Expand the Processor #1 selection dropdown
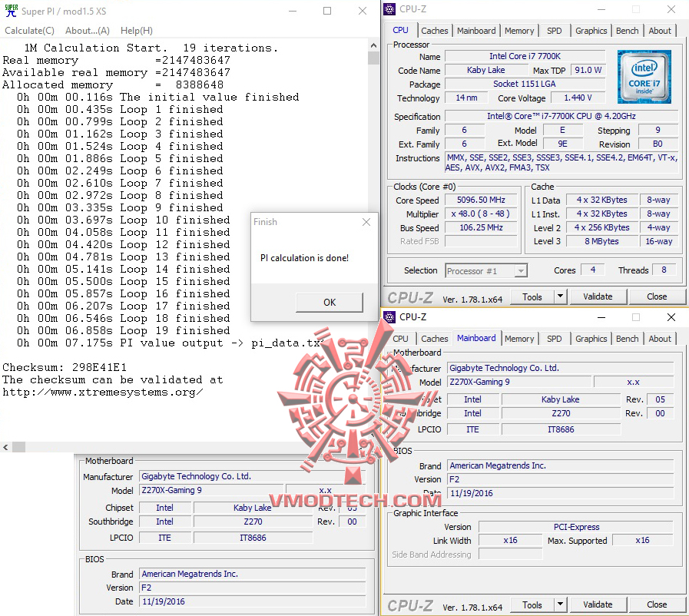Screen dimensions: 689x616 (521, 271)
